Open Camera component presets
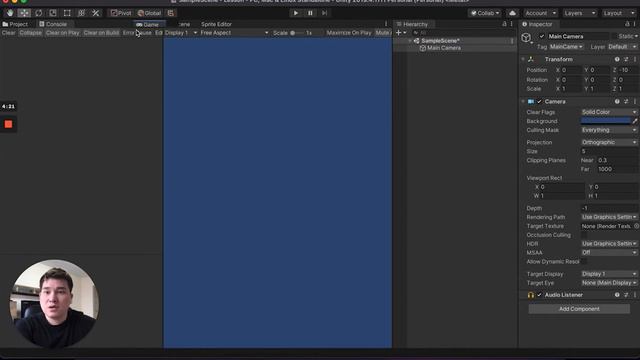 (x=626, y=101)
